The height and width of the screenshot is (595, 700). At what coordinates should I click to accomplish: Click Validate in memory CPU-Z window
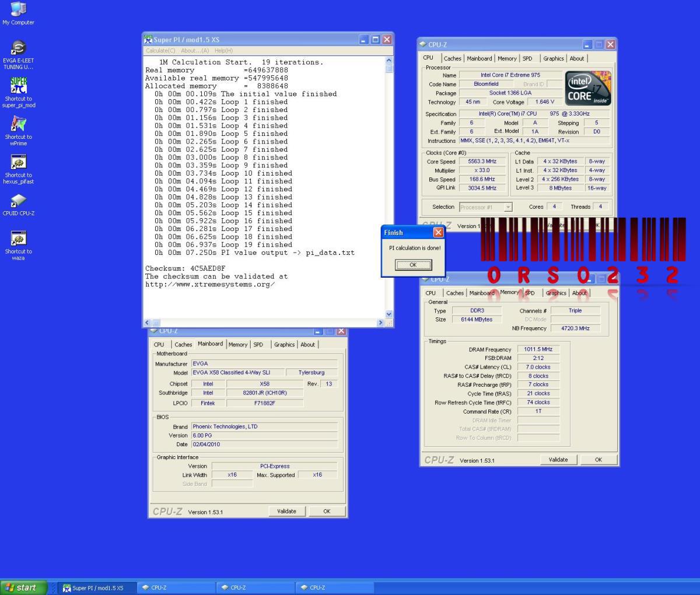coord(558,460)
